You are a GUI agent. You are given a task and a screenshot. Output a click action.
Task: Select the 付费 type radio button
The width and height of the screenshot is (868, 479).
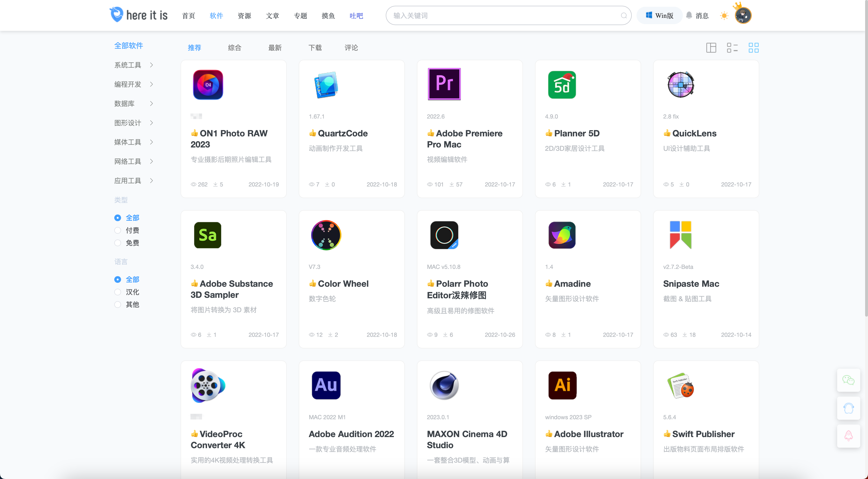pyautogui.click(x=118, y=231)
